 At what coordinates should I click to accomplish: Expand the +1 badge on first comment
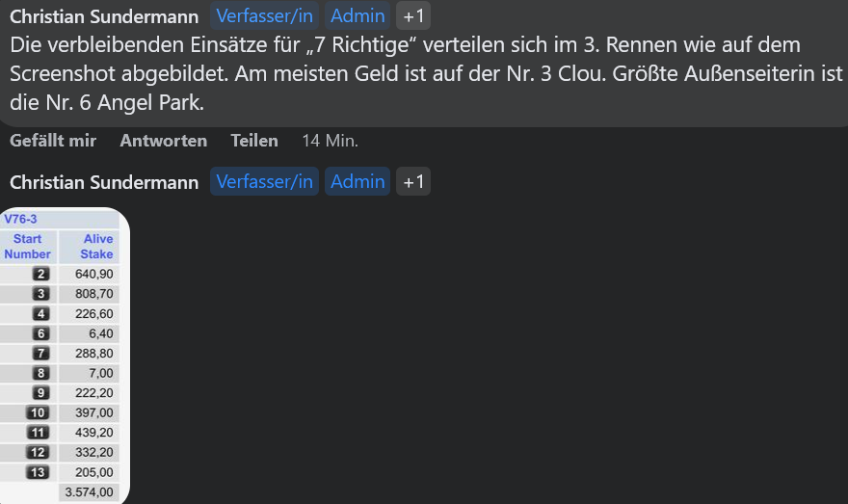[x=413, y=15]
